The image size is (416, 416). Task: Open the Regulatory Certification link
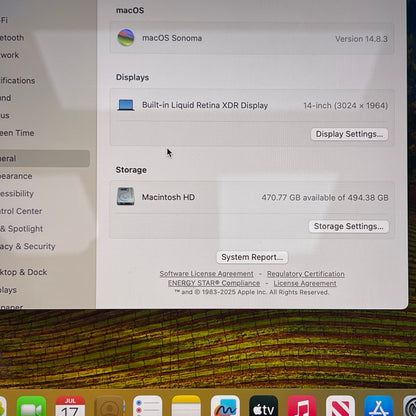point(306,274)
